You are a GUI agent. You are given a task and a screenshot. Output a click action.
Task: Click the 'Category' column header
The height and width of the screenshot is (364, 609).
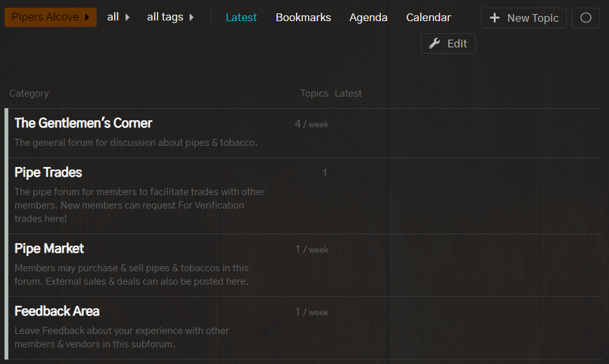tap(29, 93)
